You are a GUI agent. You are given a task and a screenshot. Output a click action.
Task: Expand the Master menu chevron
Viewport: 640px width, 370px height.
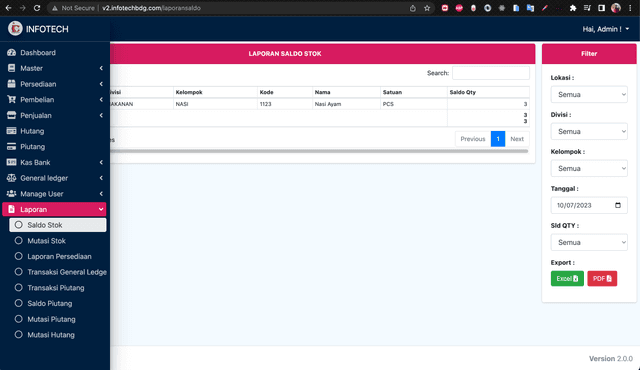pyautogui.click(x=101, y=68)
